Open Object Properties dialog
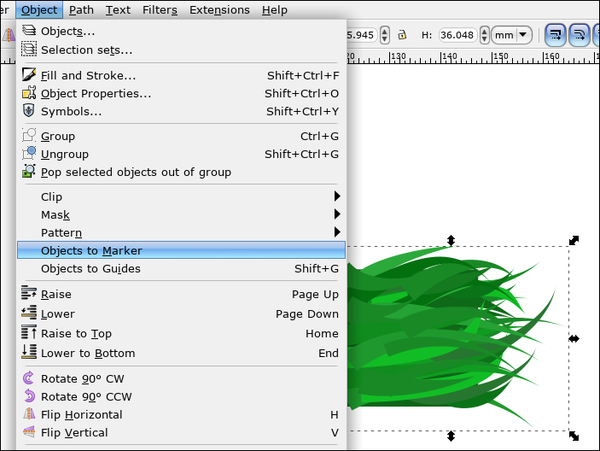Screen dimensions: 600x451 point(96,93)
